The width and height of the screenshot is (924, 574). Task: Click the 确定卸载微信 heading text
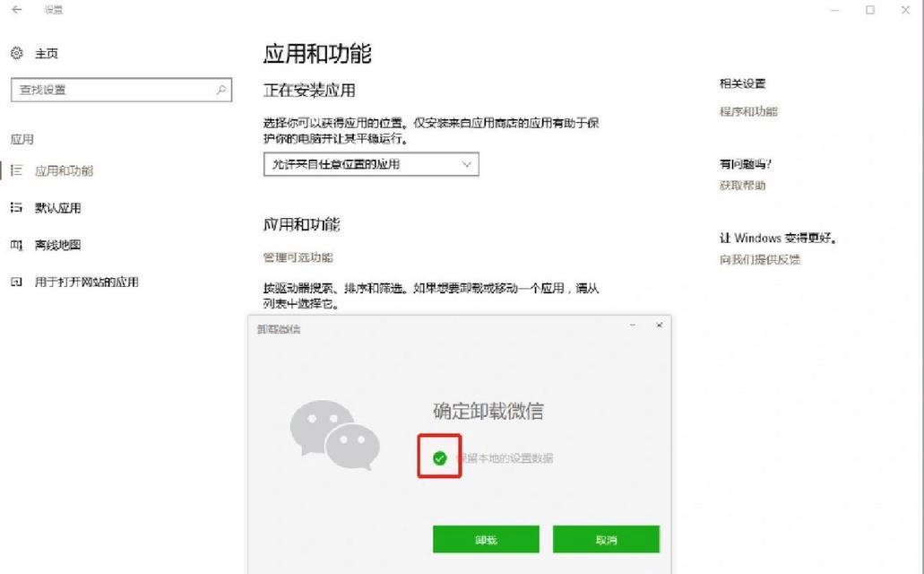(x=488, y=411)
